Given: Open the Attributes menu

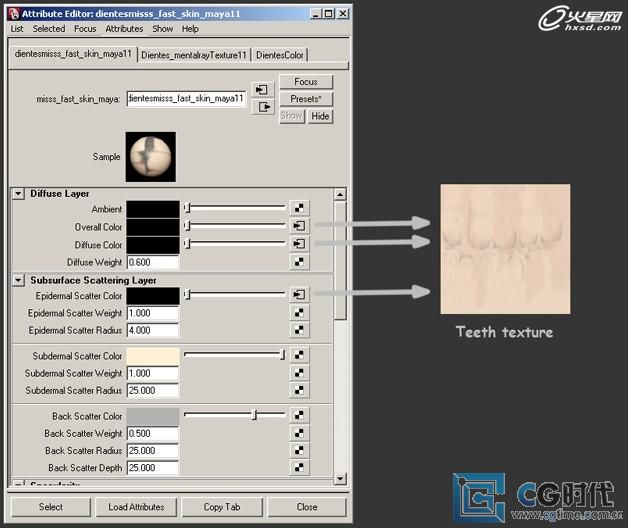Looking at the screenshot, I should click(124, 29).
